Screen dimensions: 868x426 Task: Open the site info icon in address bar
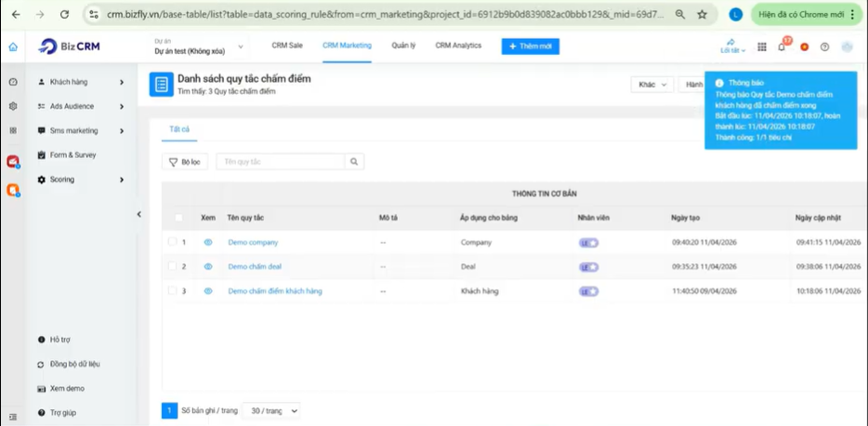tap(94, 15)
